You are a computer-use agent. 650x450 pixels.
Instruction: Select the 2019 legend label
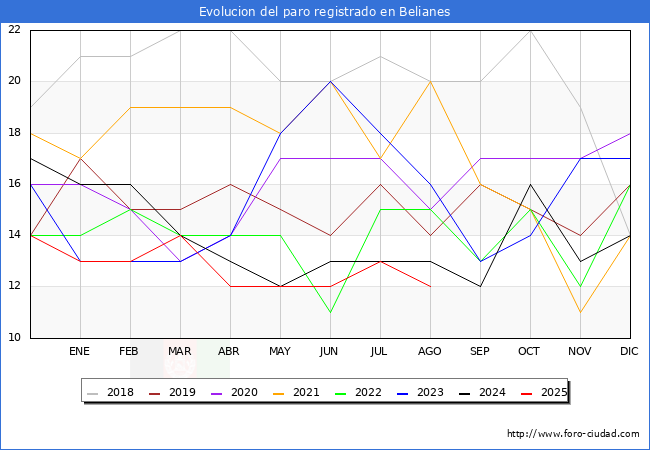point(182,392)
